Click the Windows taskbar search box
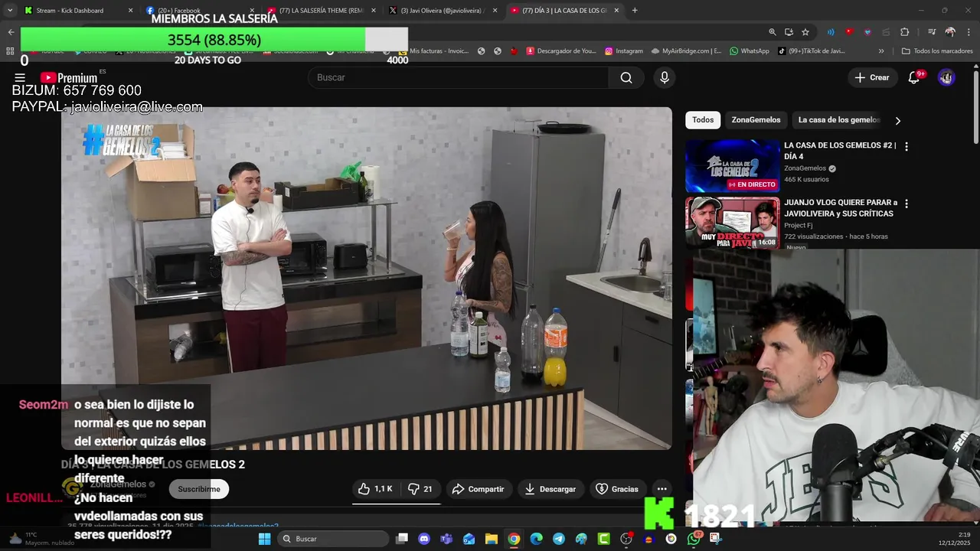This screenshot has width=980, height=551. (333, 539)
